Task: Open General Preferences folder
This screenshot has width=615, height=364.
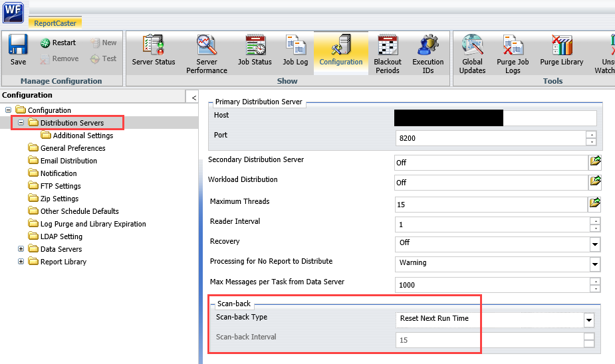Action: click(x=72, y=148)
